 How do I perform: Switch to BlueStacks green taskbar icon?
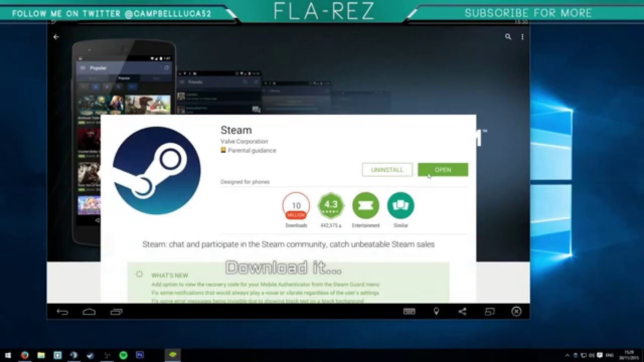pos(173,354)
